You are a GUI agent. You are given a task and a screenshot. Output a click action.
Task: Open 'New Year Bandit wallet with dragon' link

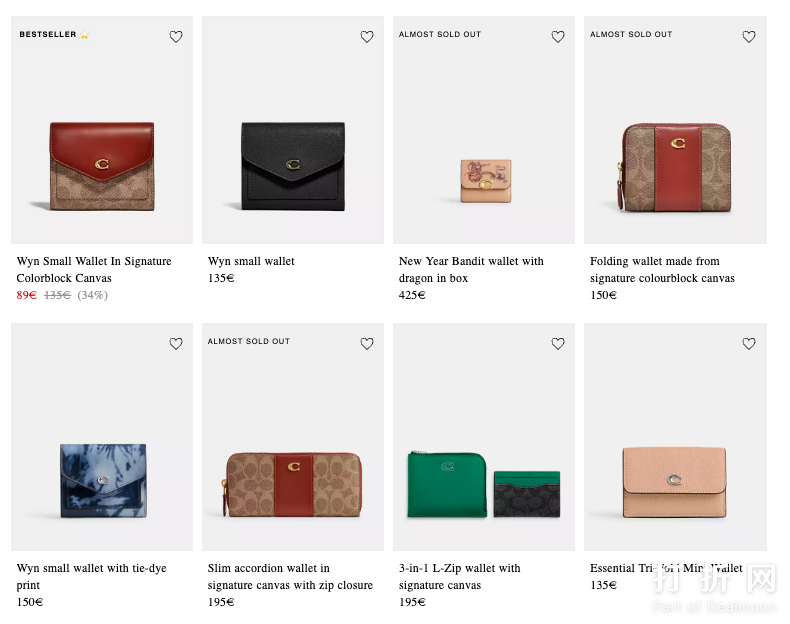[471, 270]
